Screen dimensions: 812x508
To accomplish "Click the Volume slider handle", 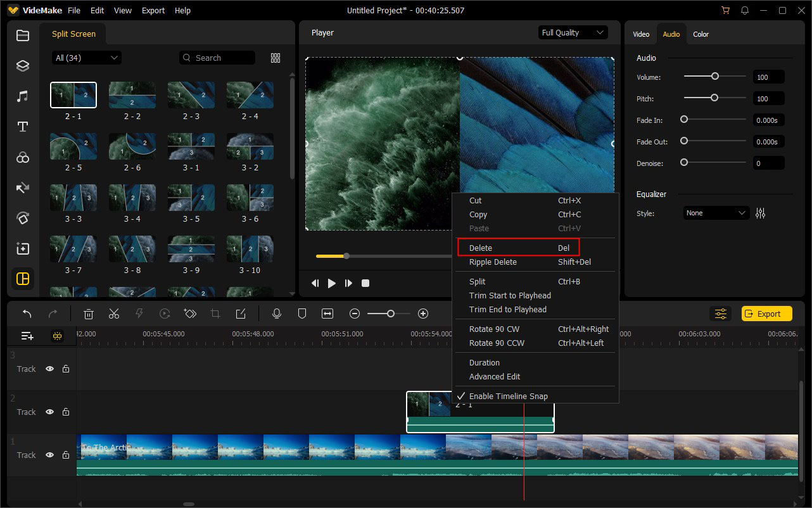I will (x=715, y=76).
